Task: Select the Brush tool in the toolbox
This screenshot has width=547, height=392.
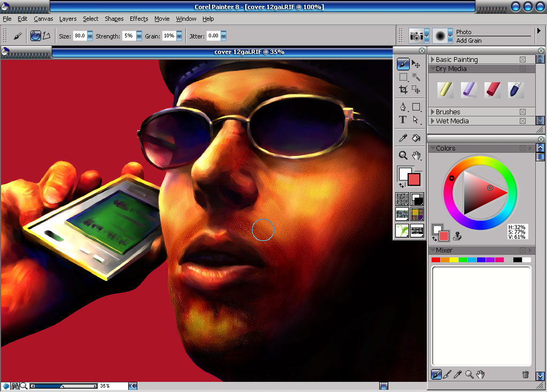Action: coord(403,64)
